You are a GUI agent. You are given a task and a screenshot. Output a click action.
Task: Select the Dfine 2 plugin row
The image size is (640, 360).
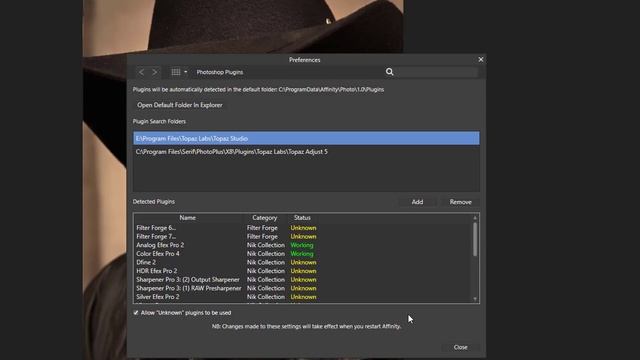[x=303, y=262]
